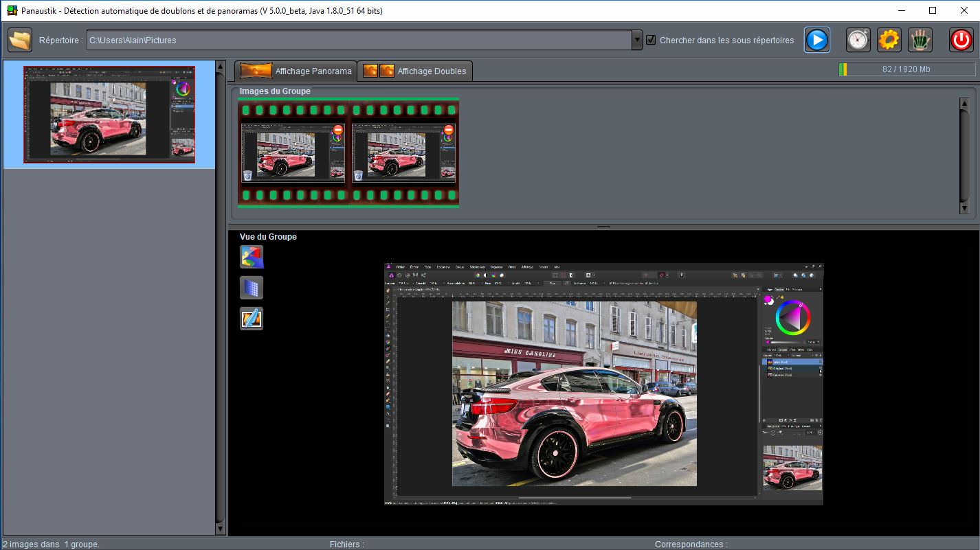Switch to Affichage Doubles tab

point(415,71)
